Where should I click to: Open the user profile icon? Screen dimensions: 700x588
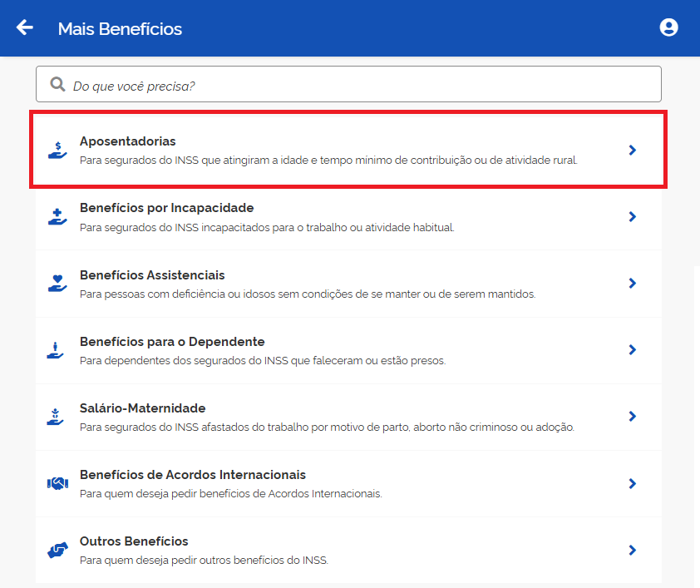point(668,27)
